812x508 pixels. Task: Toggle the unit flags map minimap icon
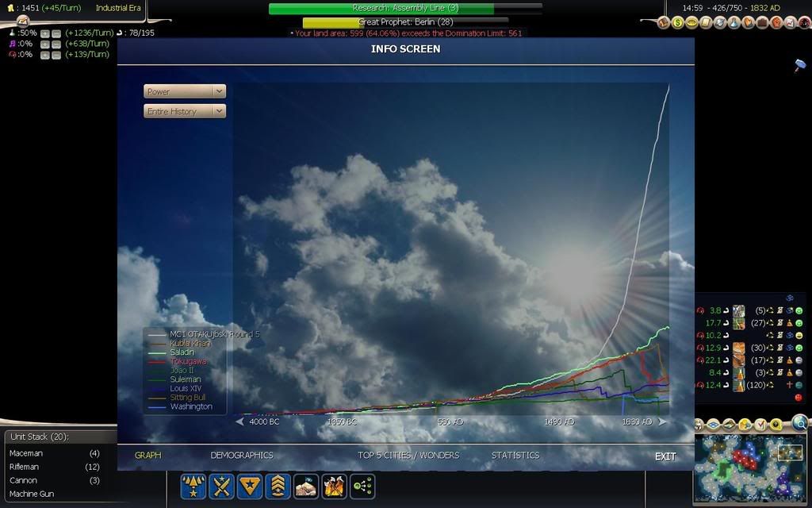pyautogui.click(x=730, y=425)
